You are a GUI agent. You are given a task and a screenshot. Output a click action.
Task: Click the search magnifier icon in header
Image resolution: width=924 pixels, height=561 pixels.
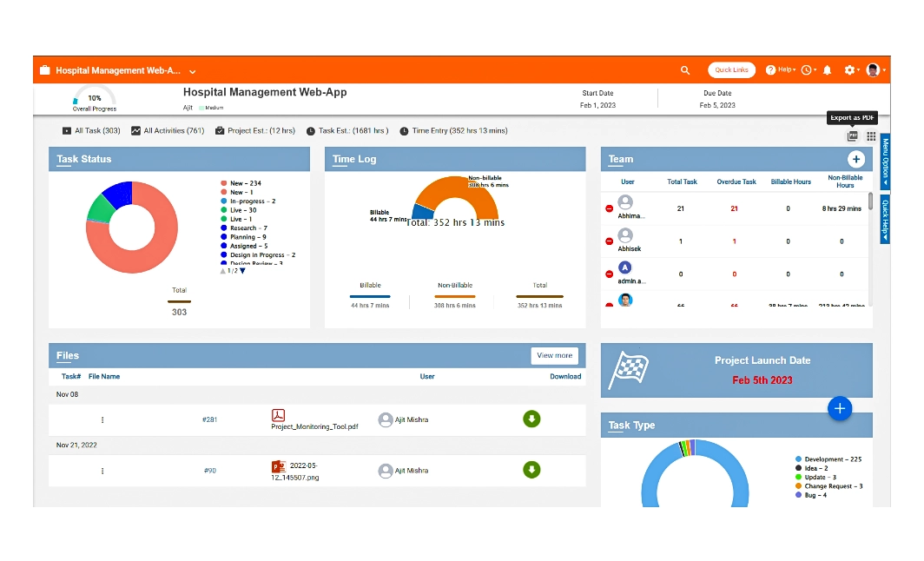685,70
